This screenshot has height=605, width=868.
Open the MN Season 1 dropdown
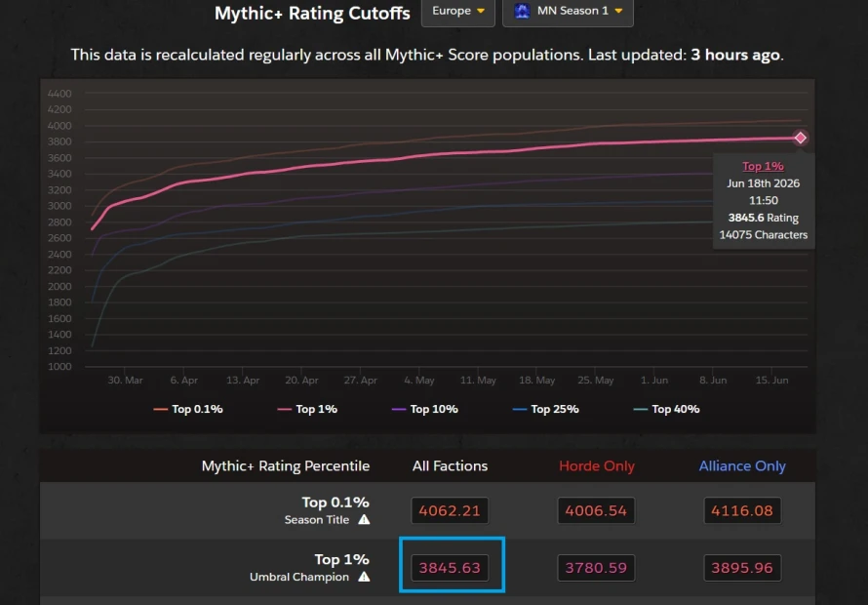(568, 12)
